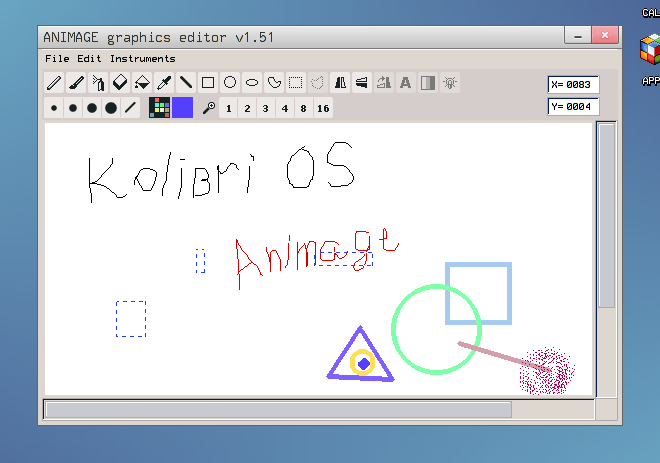The width and height of the screenshot is (660, 463).
Task: Click the vertical scrollbar thumb
Action: tap(607, 216)
